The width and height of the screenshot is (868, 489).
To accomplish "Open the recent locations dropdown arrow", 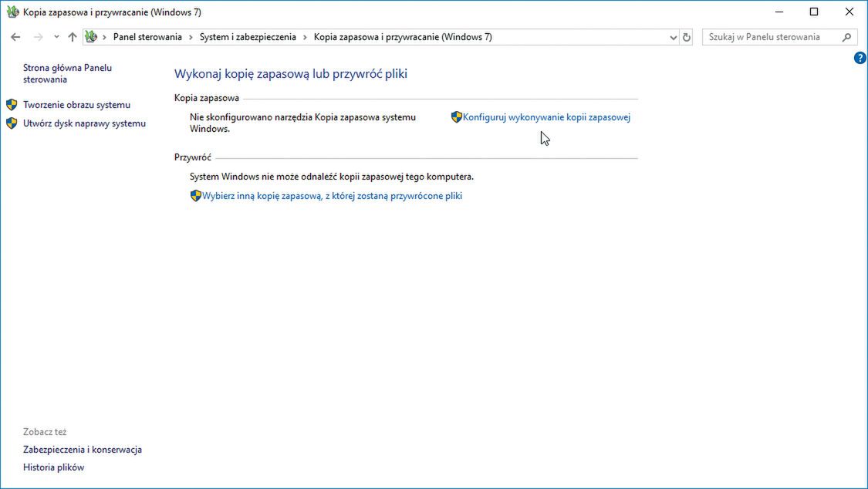I will point(56,37).
